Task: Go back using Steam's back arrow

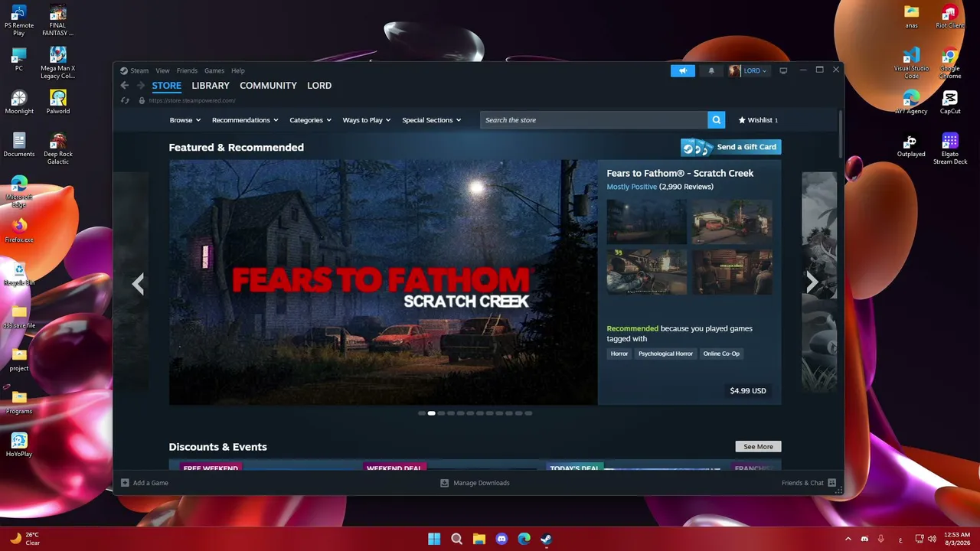Action: click(x=125, y=86)
